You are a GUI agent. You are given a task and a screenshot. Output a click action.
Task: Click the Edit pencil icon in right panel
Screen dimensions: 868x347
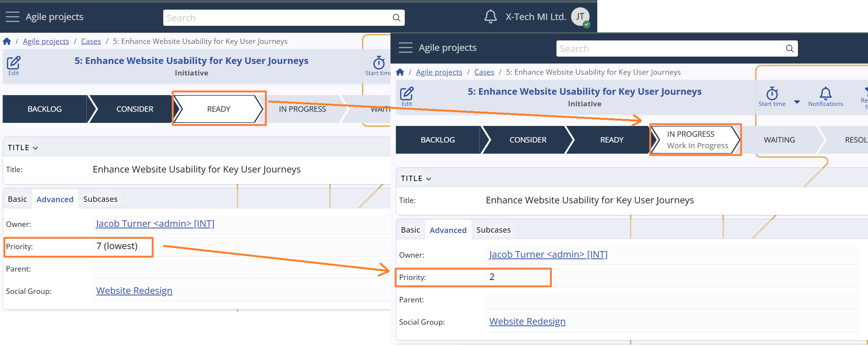[x=407, y=94]
